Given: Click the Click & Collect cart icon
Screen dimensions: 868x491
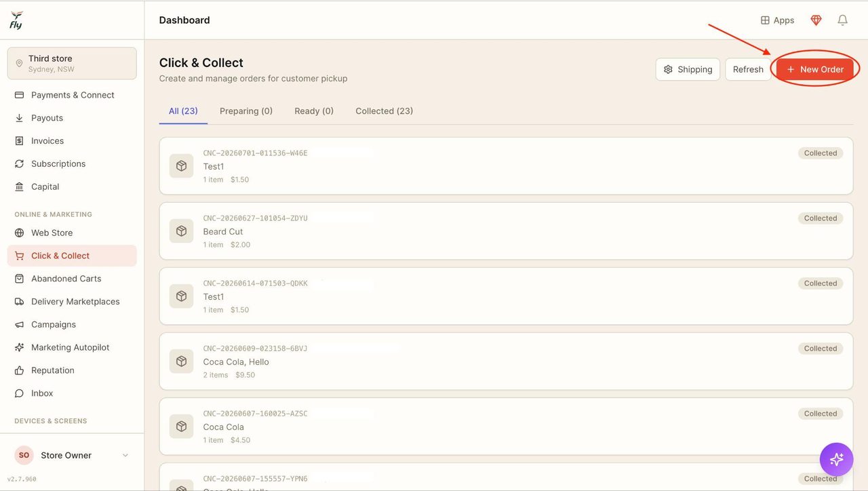Looking at the screenshot, I should [19, 256].
